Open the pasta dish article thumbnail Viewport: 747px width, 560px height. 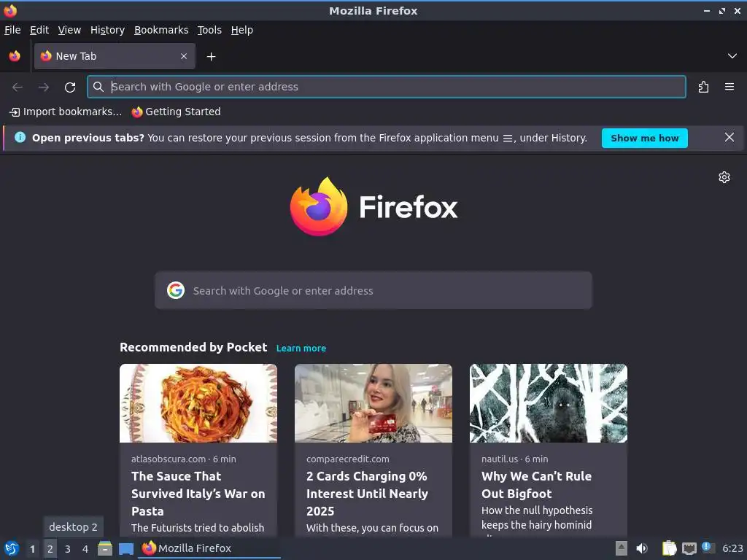tap(198, 403)
